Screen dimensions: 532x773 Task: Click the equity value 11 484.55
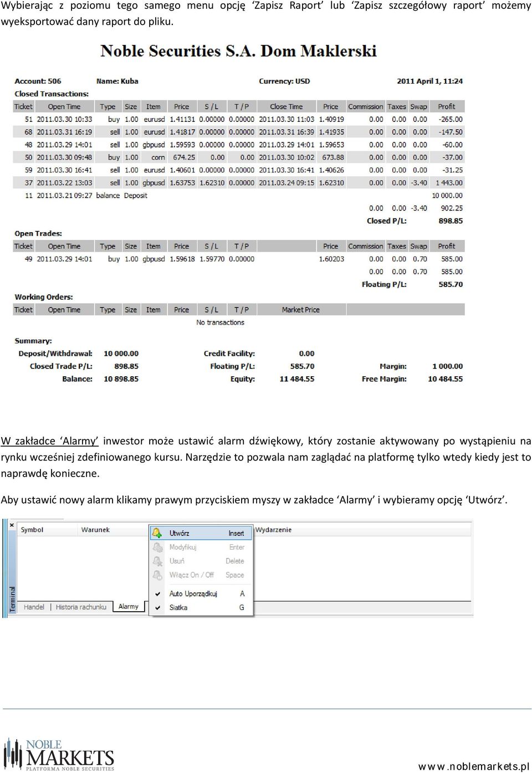coord(297,379)
